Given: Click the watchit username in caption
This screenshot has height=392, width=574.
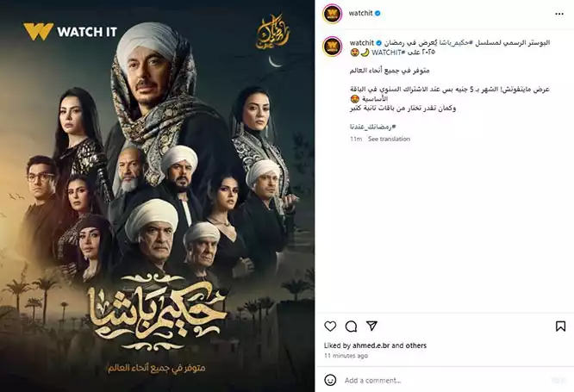Looking at the screenshot, I should [x=362, y=43].
